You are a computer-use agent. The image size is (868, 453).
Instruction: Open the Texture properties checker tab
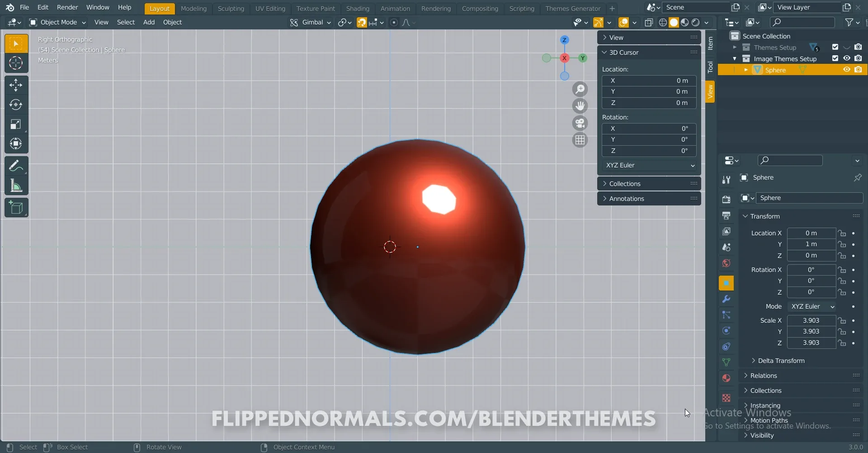pos(726,398)
